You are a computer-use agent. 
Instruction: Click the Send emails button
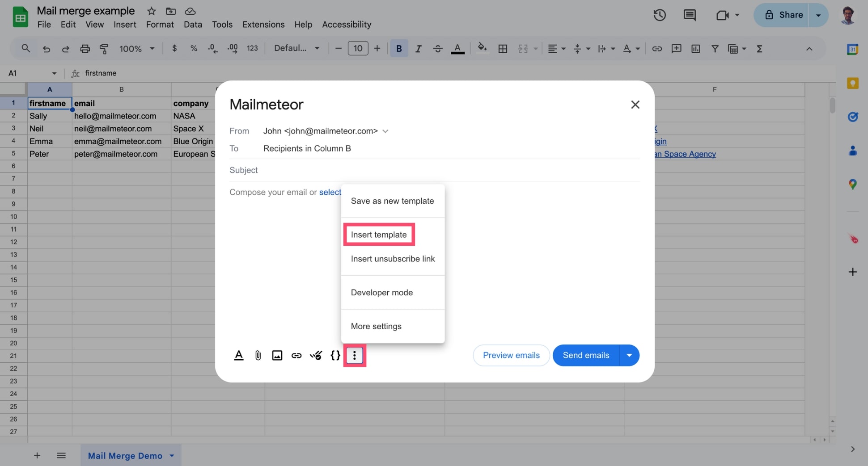[x=586, y=355]
